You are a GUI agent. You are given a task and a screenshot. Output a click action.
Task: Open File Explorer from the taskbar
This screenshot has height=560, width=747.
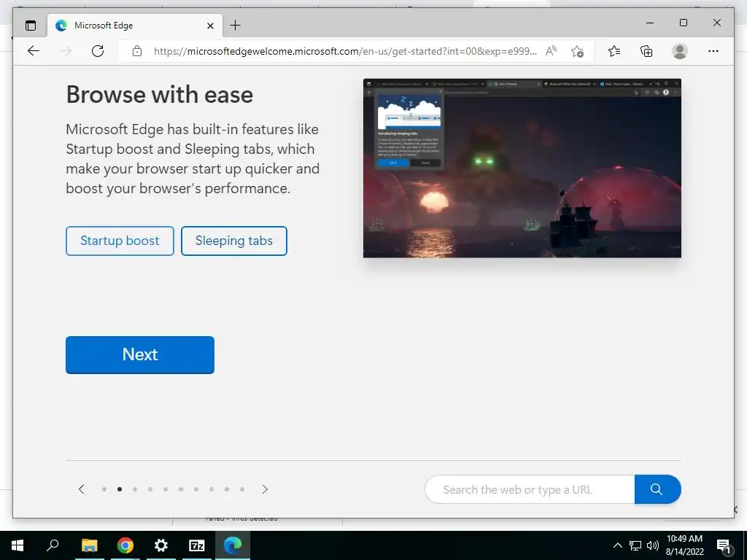(x=89, y=545)
